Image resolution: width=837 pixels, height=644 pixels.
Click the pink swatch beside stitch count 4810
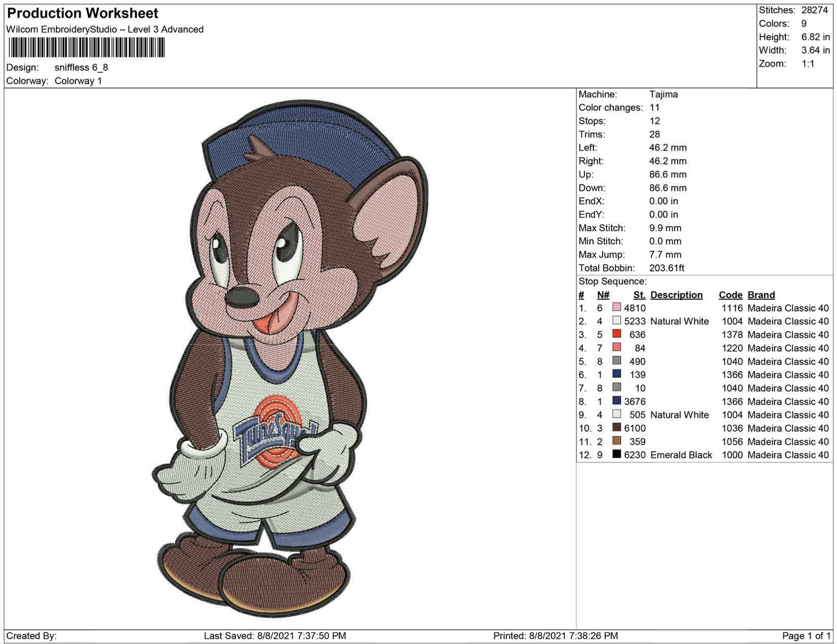617,308
